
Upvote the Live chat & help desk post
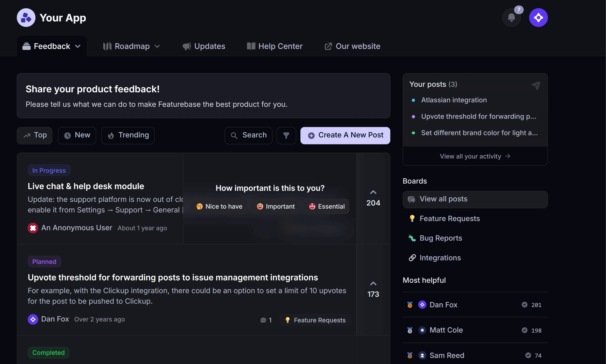(x=373, y=192)
